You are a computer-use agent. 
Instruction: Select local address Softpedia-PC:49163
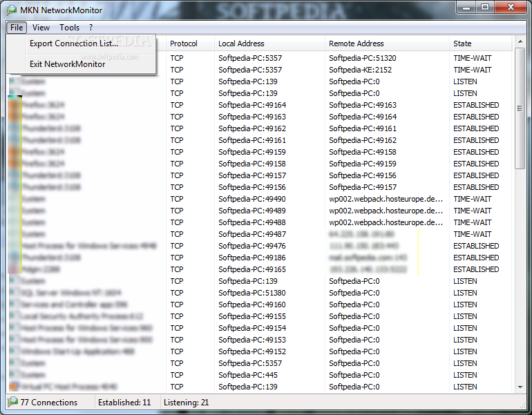tap(252, 117)
